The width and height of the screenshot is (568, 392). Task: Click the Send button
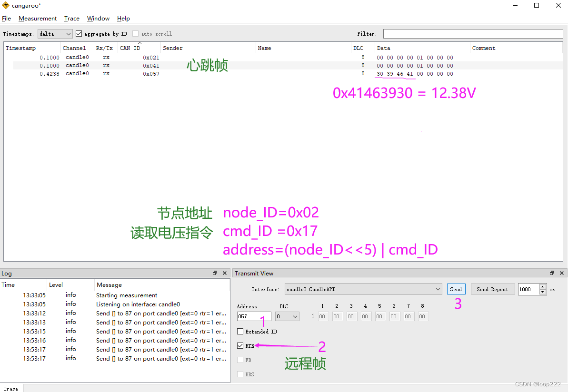click(x=456, y=289)
